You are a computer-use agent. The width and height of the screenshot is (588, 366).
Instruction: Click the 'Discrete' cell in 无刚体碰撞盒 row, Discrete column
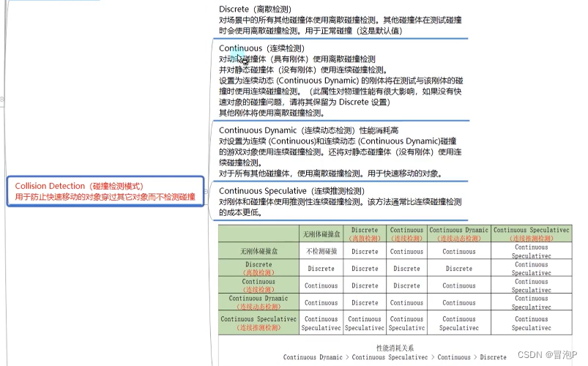[x=365, y=252]
